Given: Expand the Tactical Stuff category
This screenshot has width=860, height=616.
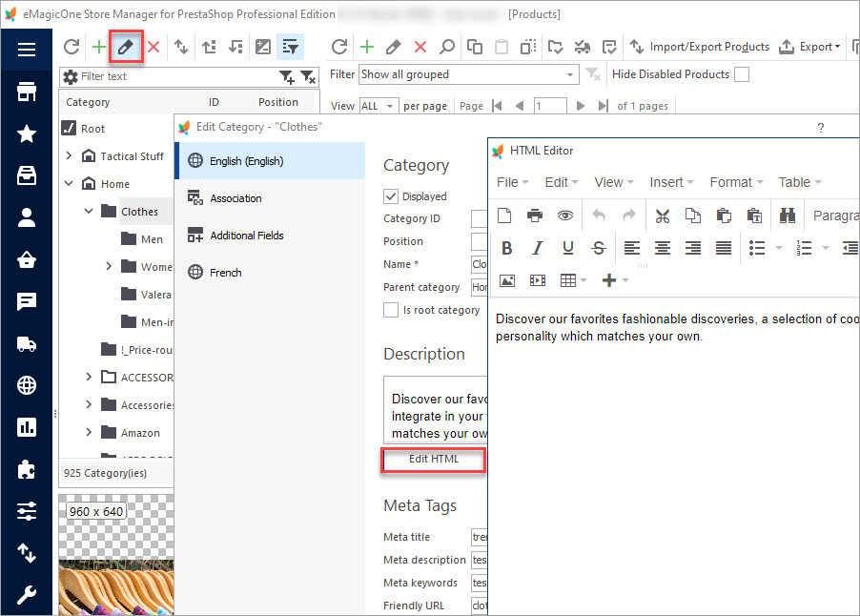Looking at the screenshot, I should (69, 155).
